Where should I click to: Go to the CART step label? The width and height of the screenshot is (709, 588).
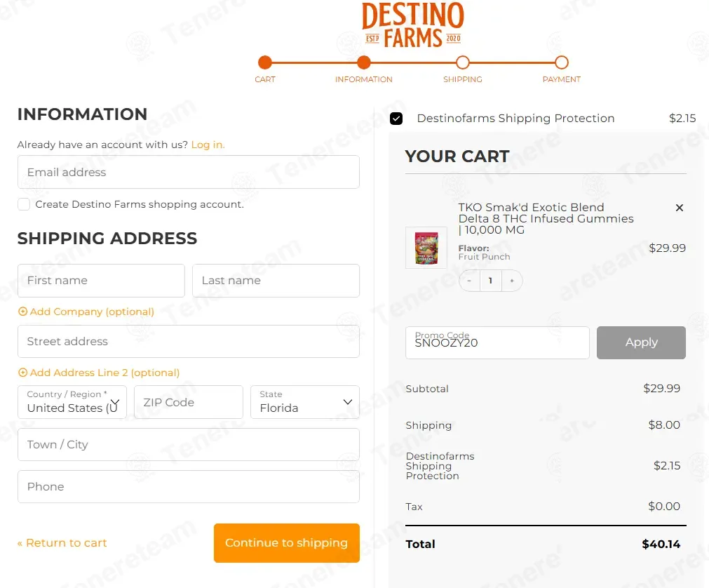265,79
